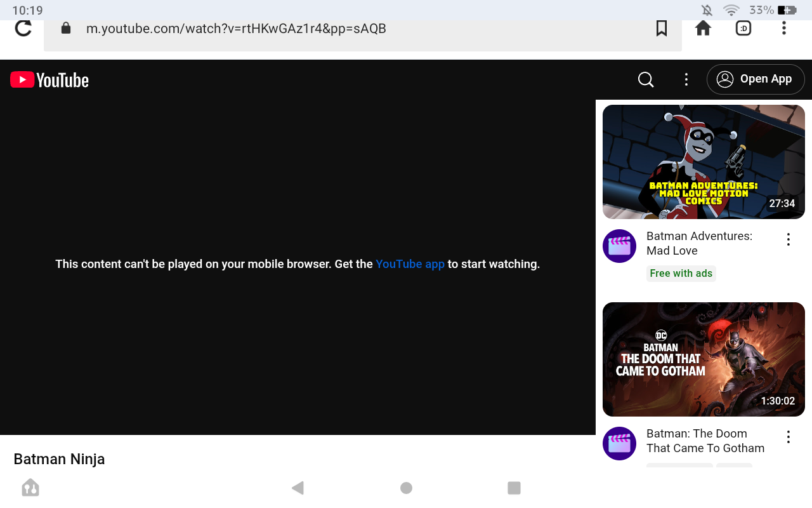
Task: Open more options for Batman Adventures: Mad Love
Action: pos(788,239)
